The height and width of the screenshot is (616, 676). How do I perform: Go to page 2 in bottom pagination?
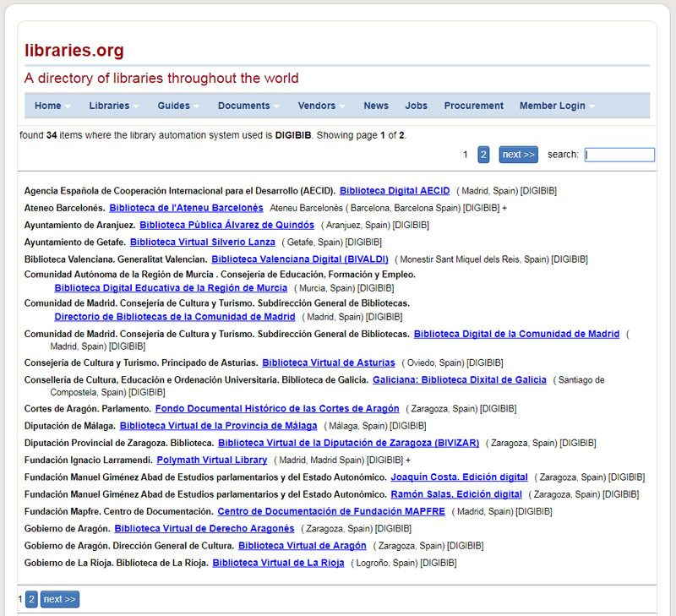(31, 599)
